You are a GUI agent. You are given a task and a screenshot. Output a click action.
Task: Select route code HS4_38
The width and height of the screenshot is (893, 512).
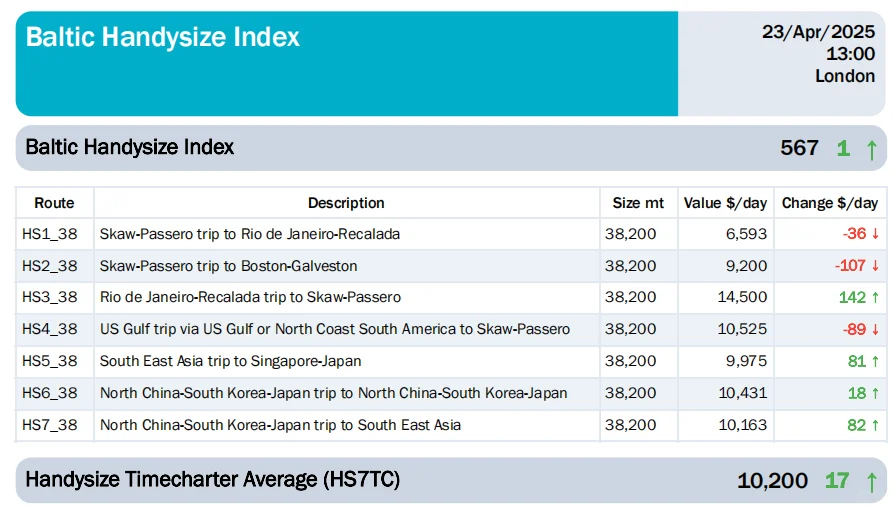(x=50, y=329)
